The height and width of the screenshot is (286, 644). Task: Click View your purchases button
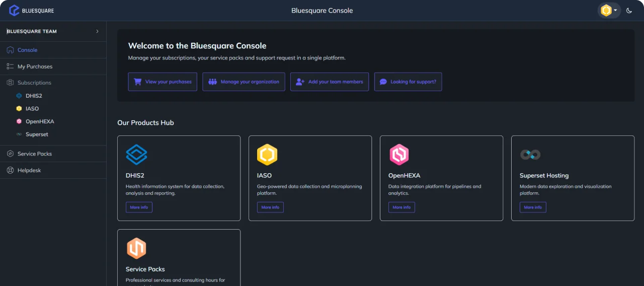(x=163, y=82)
